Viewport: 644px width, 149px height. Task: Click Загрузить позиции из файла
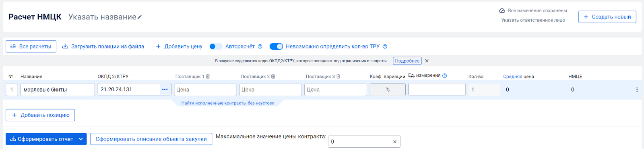103,46
